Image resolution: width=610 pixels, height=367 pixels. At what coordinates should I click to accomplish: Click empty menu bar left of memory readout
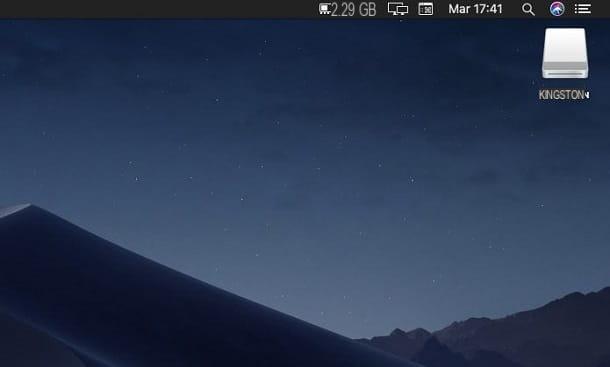[x=156, y=9]
